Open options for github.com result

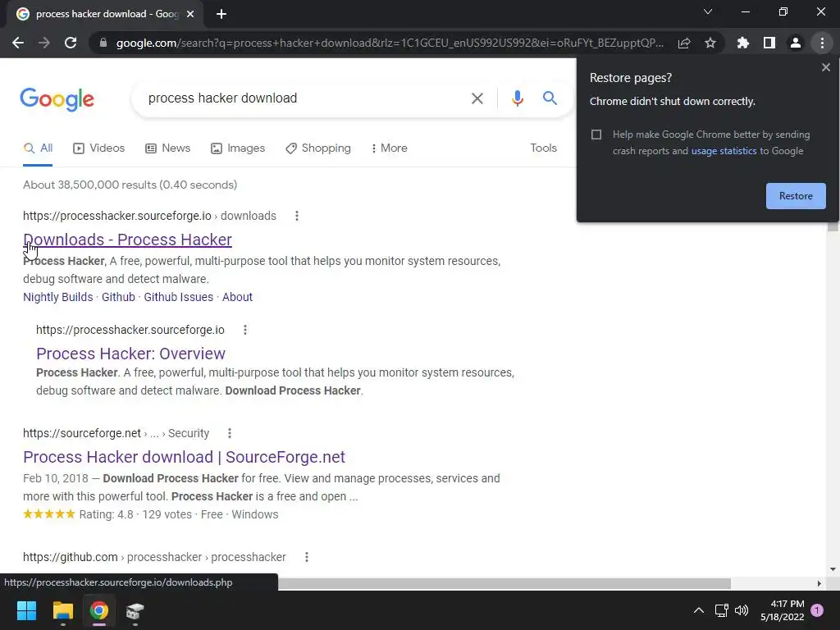(x=307, y=557)
